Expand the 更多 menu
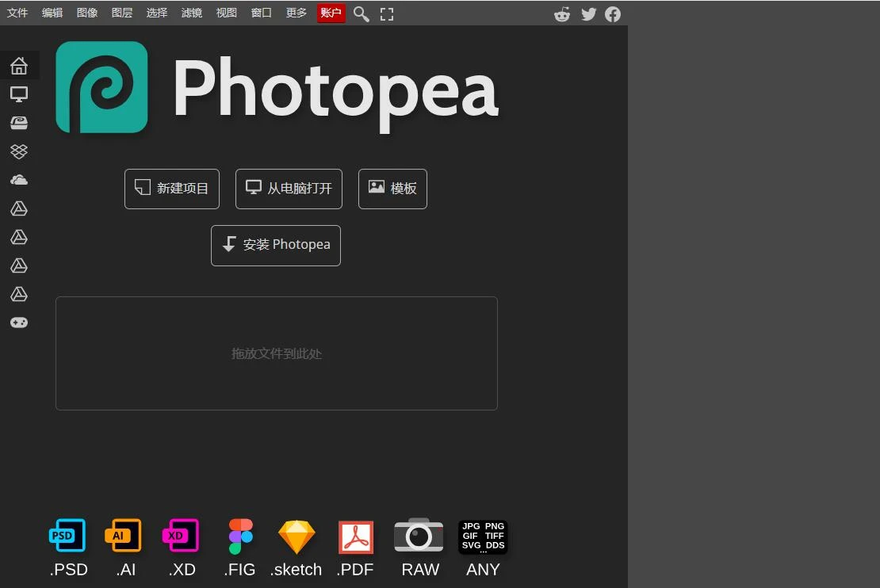 point(297,13)
